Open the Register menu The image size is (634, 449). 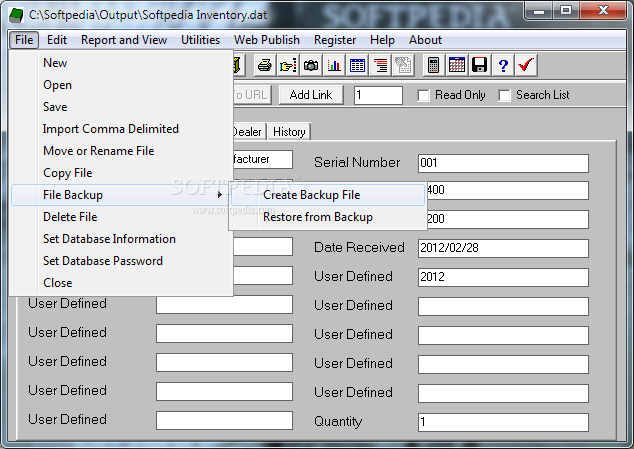click(335, 40)
